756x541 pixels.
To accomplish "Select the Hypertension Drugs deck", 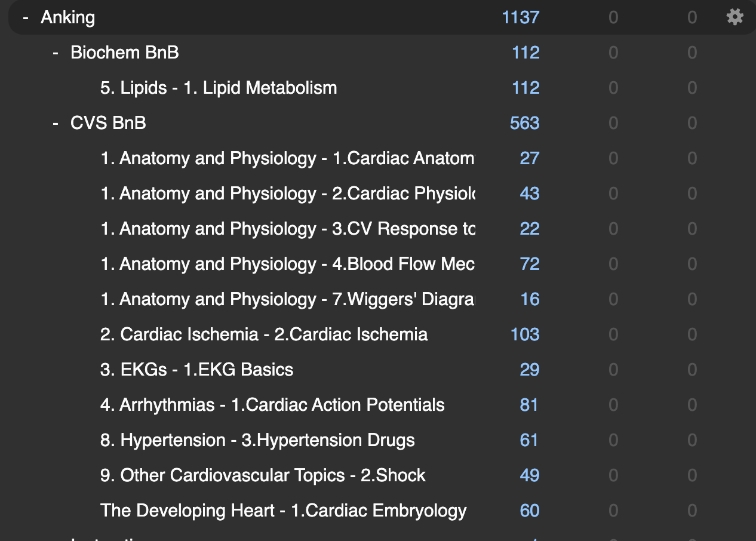I will click(x=257, y=440).
